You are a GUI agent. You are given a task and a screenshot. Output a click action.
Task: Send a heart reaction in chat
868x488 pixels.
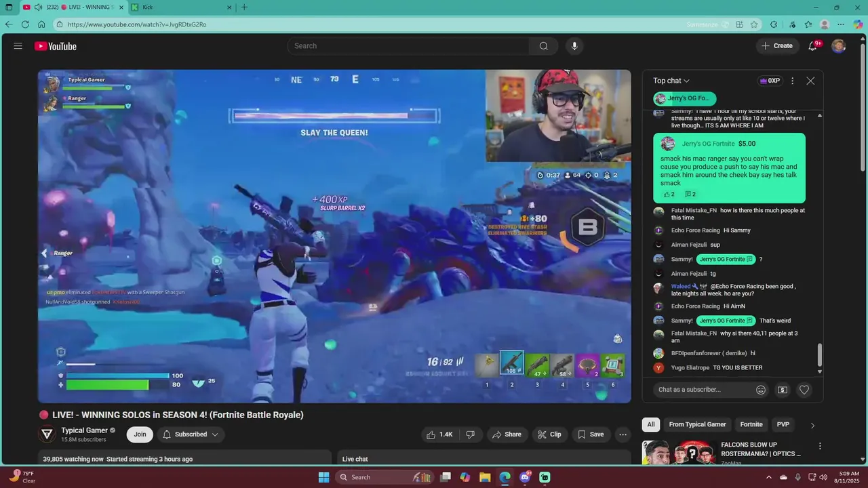click(x=804, y=390)
